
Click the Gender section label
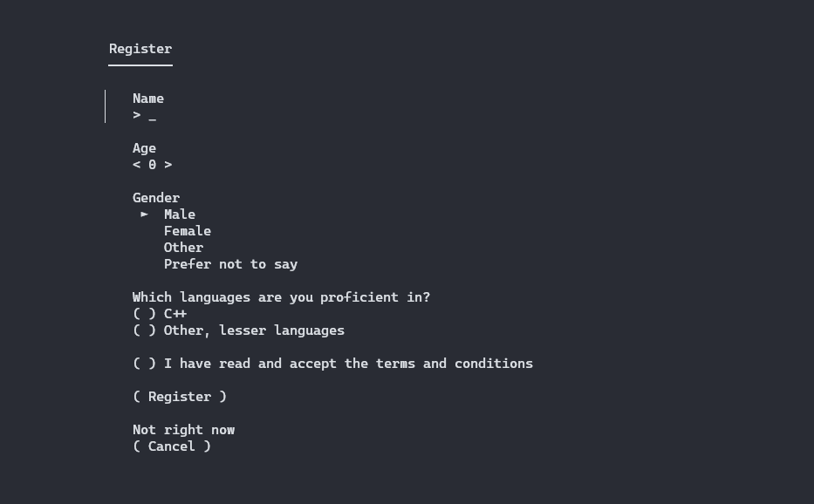click(x=156, y=198)
